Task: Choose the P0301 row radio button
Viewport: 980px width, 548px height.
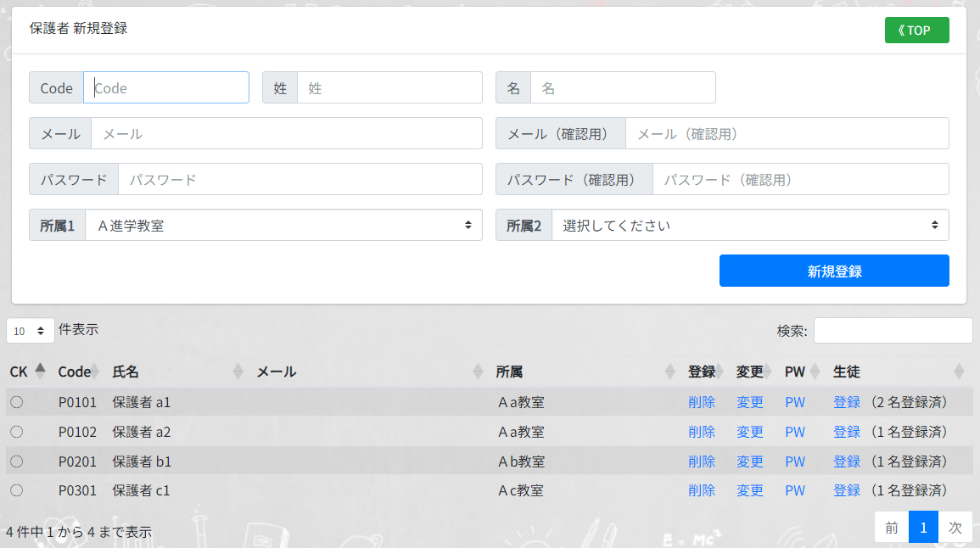Action: point(16,490)
